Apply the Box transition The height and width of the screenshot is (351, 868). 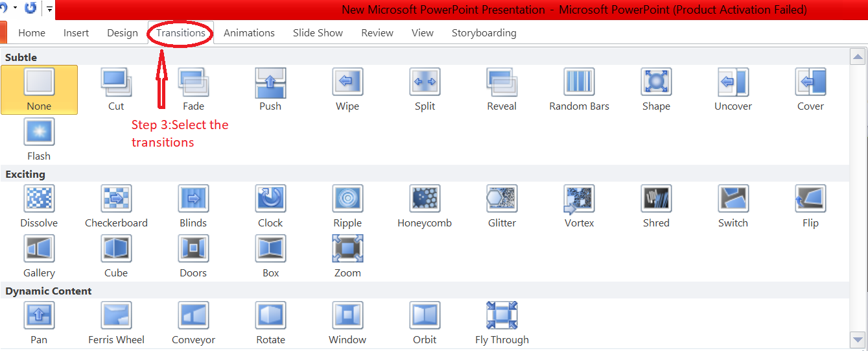pyautogui.click(x=270, y=256)
